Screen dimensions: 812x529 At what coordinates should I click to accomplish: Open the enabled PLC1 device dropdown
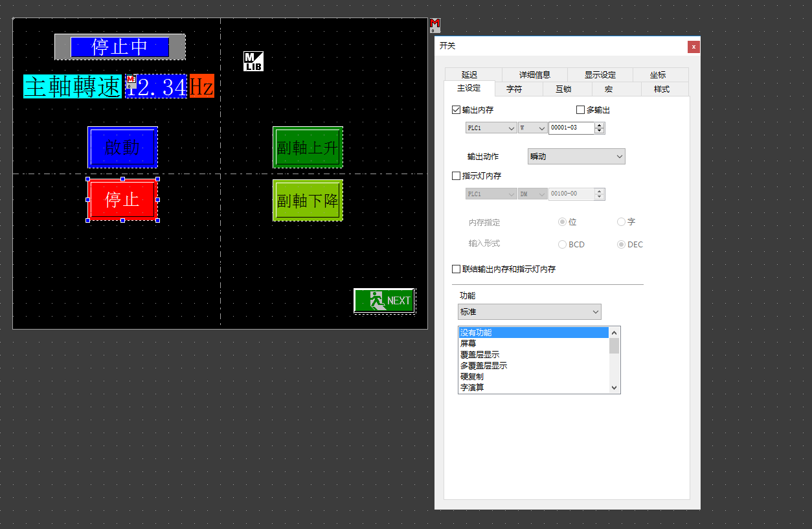491,128
